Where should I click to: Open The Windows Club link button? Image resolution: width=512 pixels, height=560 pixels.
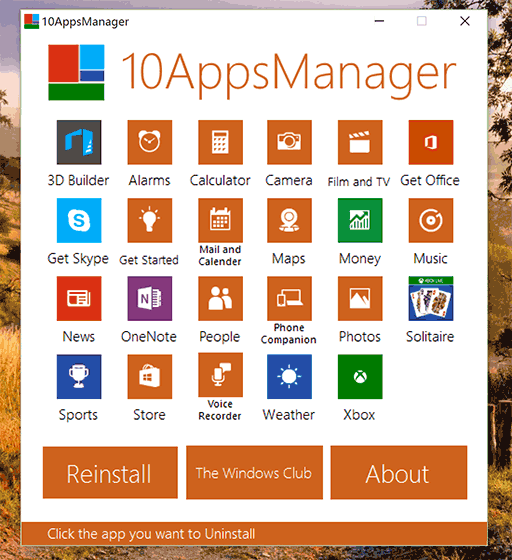(254, 472)
